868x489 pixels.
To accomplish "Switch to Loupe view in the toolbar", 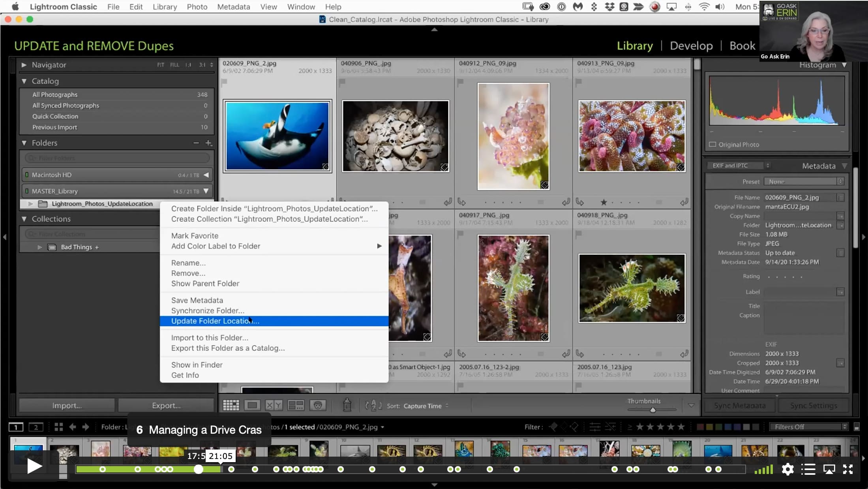I will (x=252, y=405).
